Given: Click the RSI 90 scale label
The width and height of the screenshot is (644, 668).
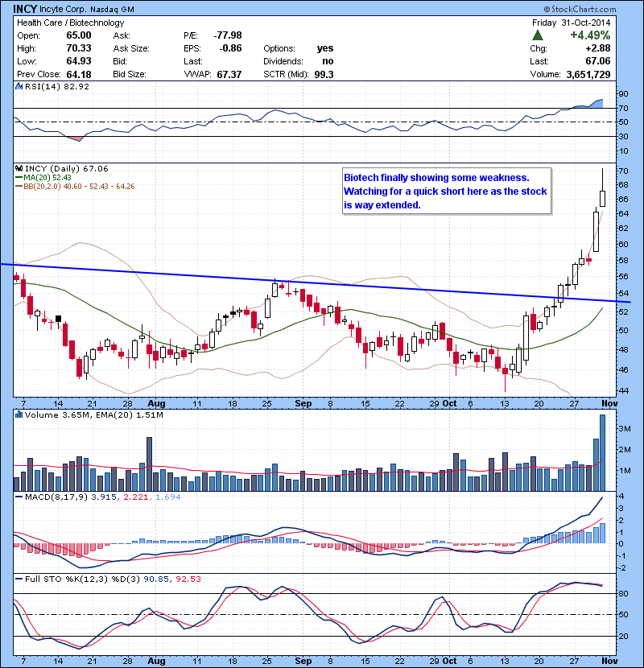Looking at the screenshot, I should click(623, 94).
